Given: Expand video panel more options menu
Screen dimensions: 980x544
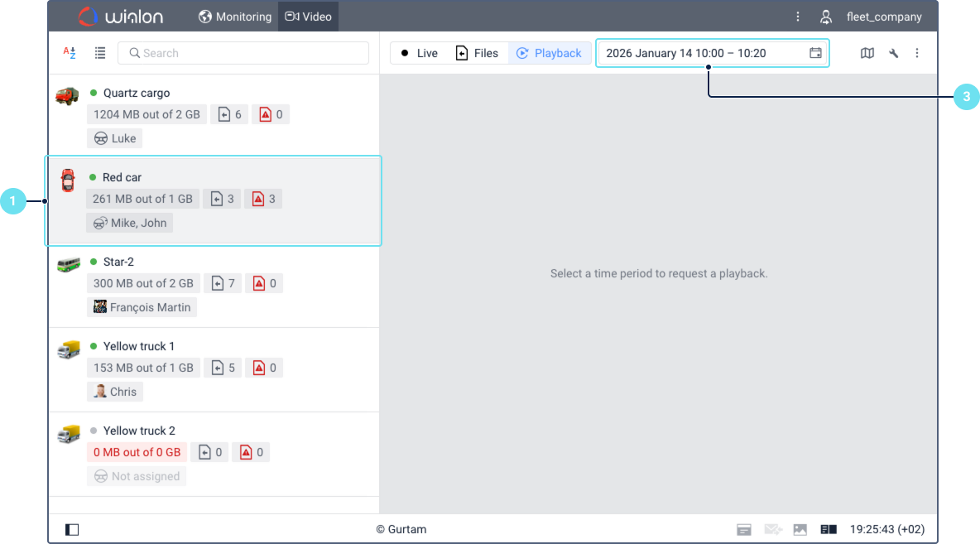Looking at the screenshot, I should [917, 53].
